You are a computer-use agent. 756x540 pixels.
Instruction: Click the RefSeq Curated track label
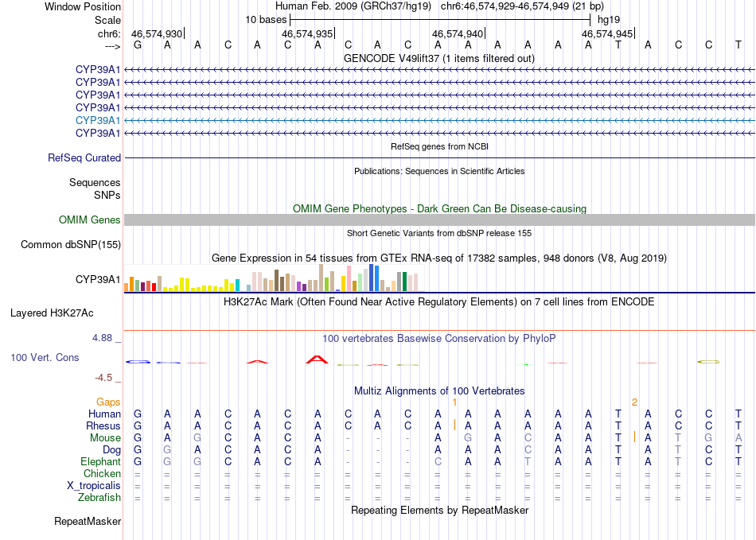[84, 158]
